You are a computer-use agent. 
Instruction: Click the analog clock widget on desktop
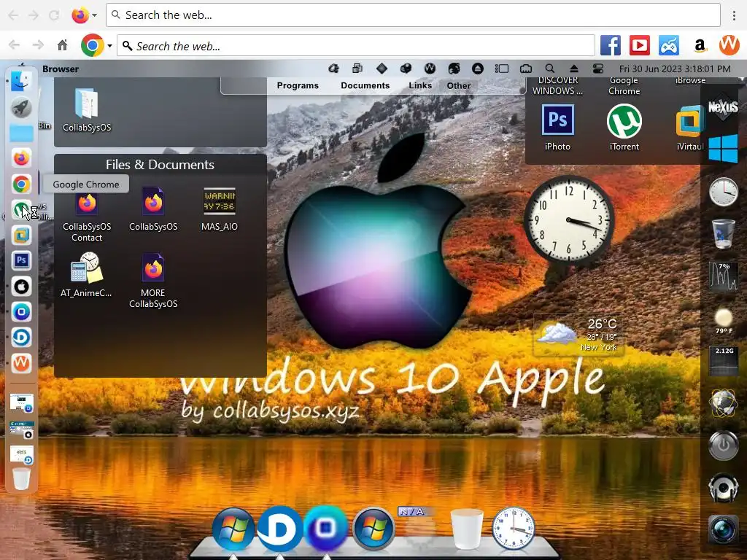click(569, 219)
